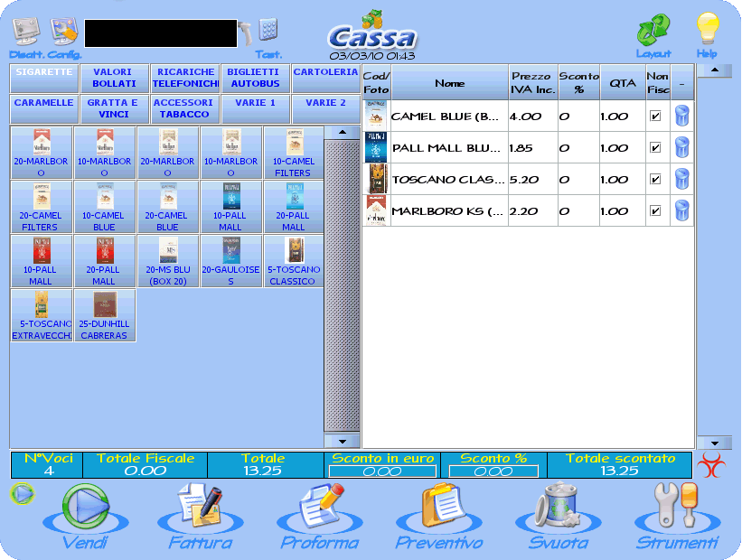Click quantity 1.00 in CAMEL BLUE row
The height and width of the screenshot is (560, 742).
(615, 117)
